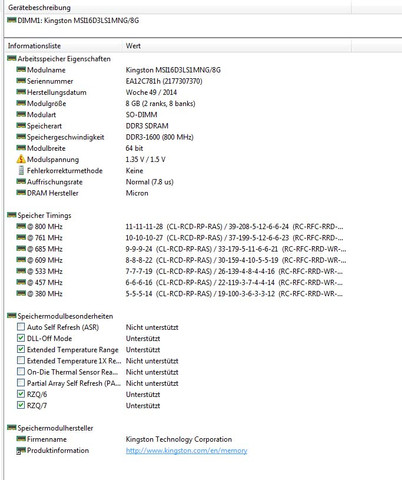
Task: Click the memory icon next to DIMM1 device entry
Action: pos(12,20)
